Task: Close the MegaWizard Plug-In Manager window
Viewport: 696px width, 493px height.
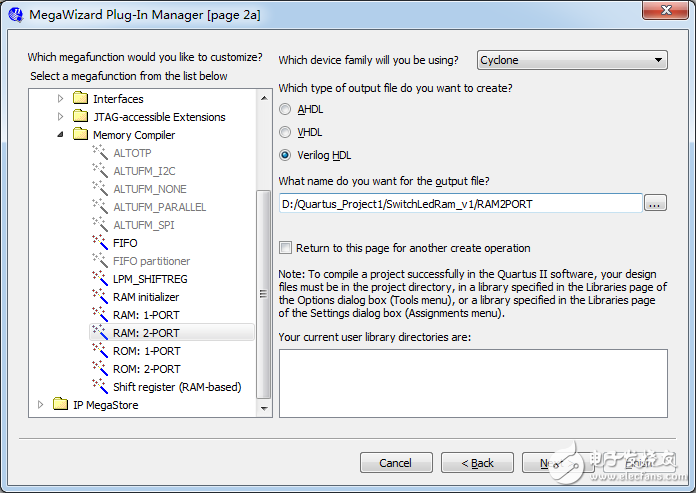Action: (x=666, y=10)
